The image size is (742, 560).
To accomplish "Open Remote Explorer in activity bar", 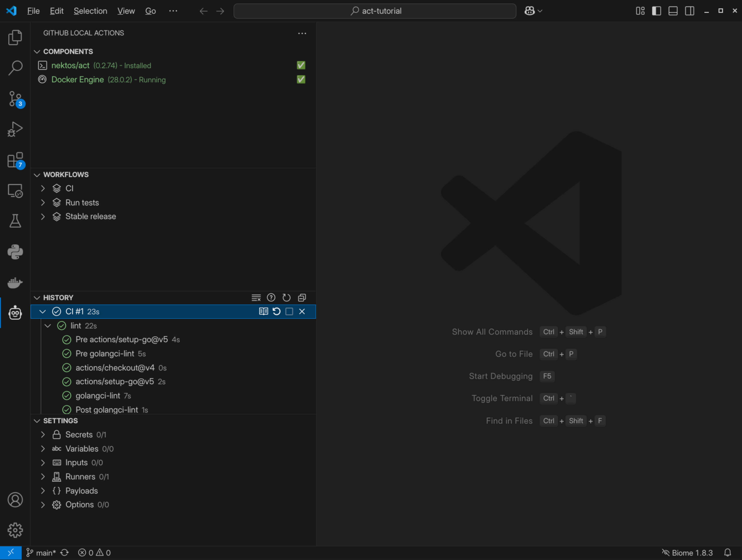I will pyautogui.click(x=15, y=191).
